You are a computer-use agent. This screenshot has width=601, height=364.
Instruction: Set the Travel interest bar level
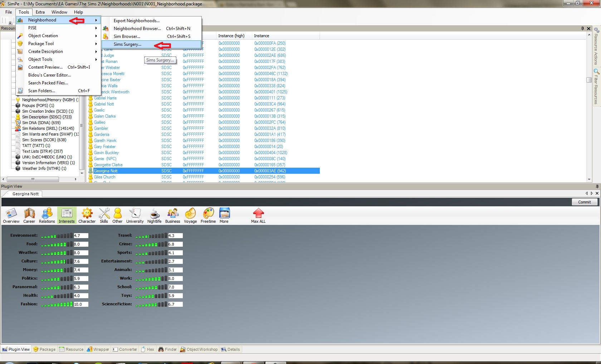[151, 236]
